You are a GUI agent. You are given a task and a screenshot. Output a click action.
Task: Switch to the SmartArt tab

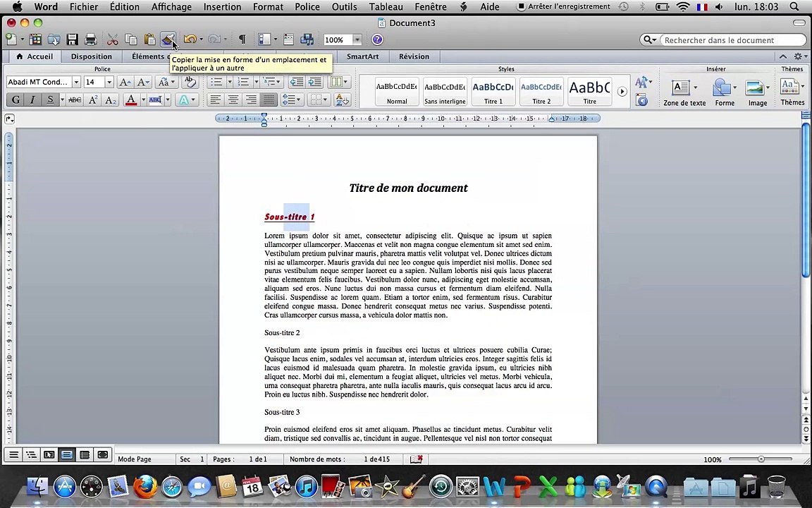362,56
